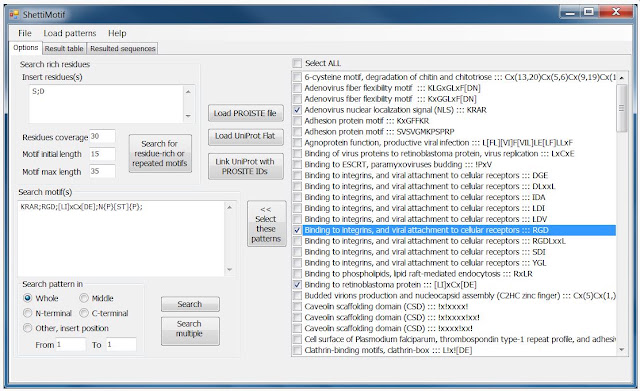Click Insert residues box scroll up arrow
The height and width of the screenshot is (391, 640).
tap(188, 92)
